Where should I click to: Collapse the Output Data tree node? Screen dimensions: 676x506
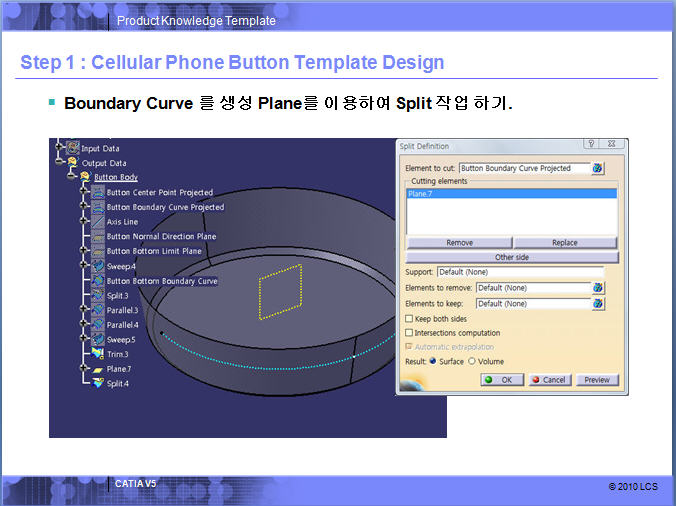(60, 162)
